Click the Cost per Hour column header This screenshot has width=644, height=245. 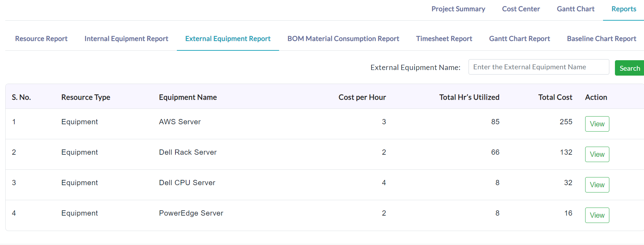362,97
